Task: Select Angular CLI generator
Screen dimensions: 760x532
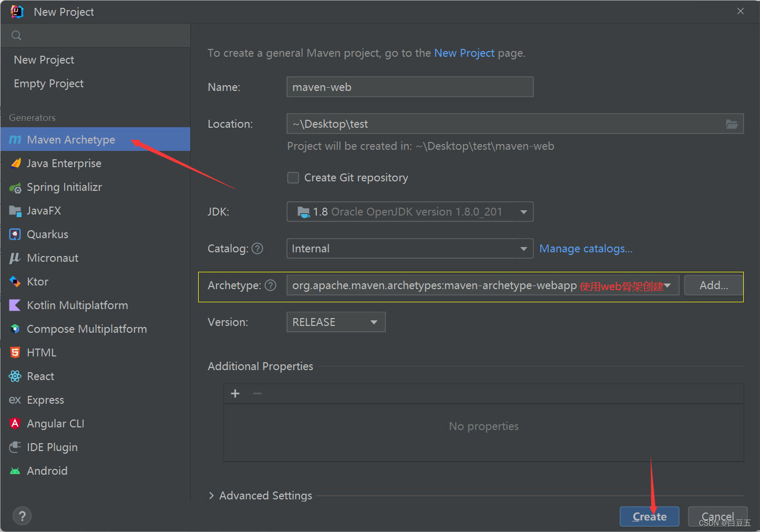Action: [x=56, y=424]
